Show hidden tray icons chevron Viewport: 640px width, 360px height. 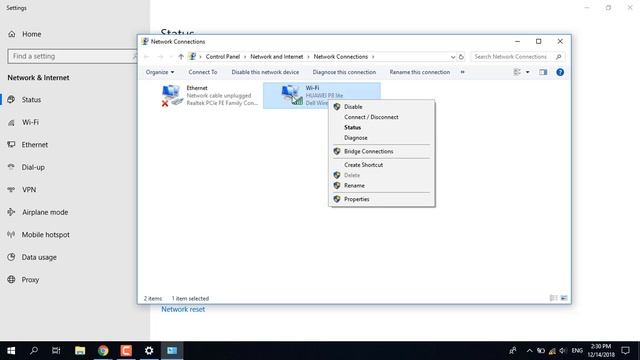(x=529, y=351)
